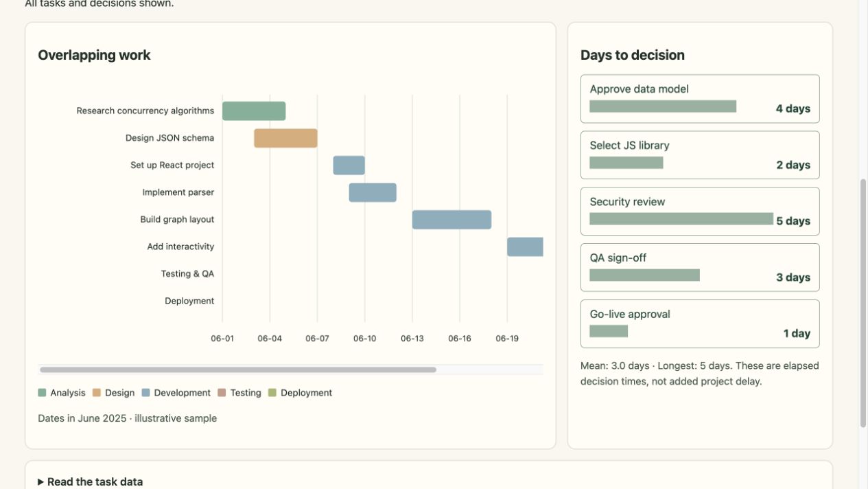Click the Research concurrency algorithms label
Image resolution: width=868 pixels, height=489 pixels.
tap(145, 111)
